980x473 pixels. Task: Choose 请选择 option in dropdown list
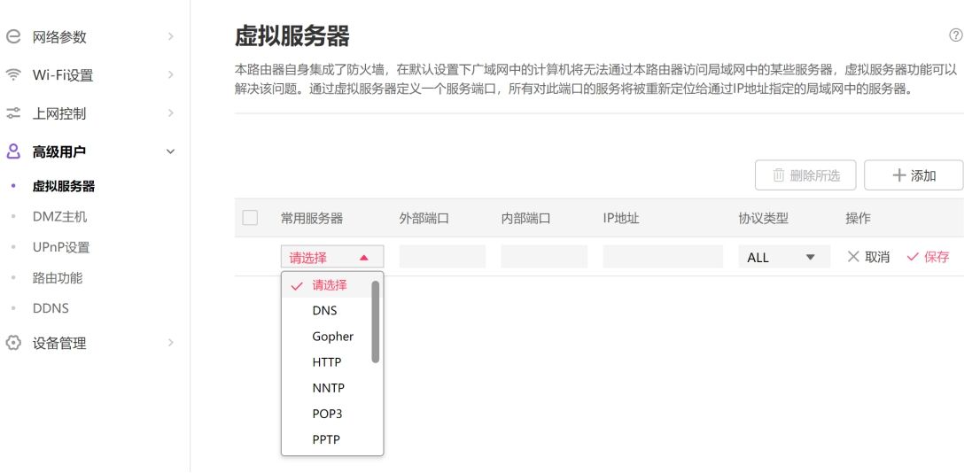coord(327,285)
